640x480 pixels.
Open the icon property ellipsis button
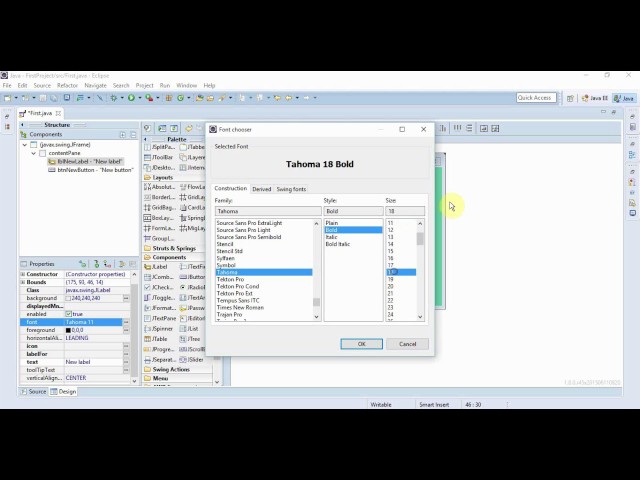click(126, 346)
